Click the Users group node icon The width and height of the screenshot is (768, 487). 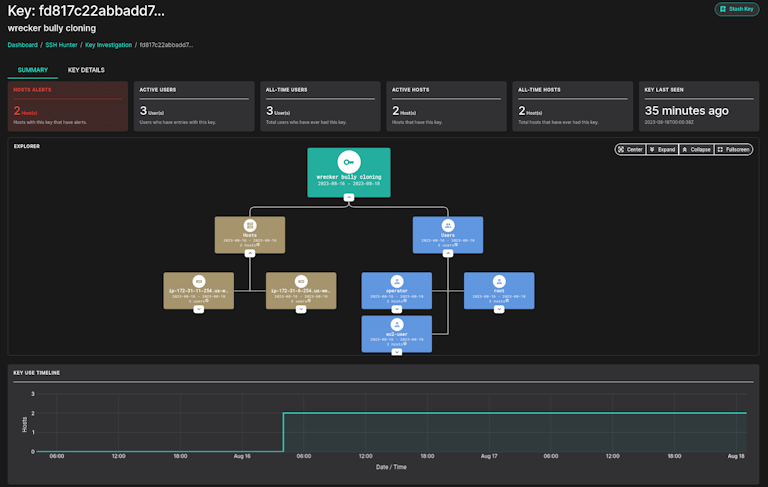coord(448,227)
